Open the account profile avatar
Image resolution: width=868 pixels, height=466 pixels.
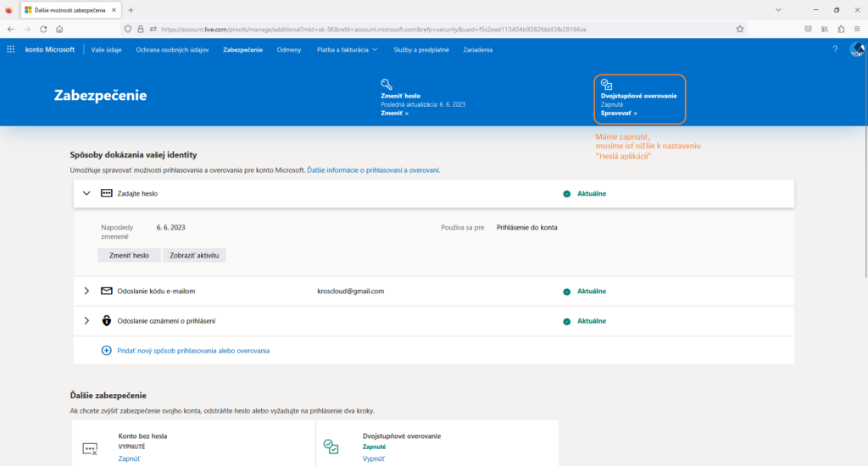pyautogui.click(x=856, y=50)
